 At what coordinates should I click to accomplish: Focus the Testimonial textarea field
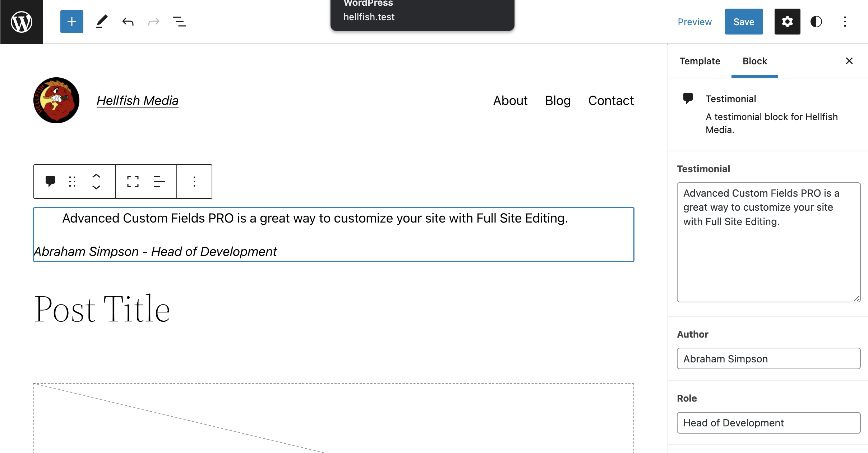click(x=768, y=242)
